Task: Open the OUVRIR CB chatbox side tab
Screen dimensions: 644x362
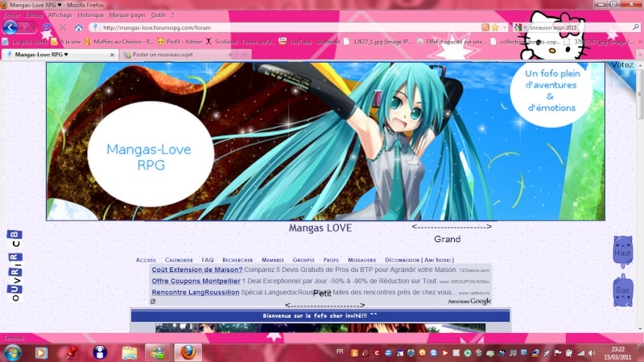Action: 14,266
